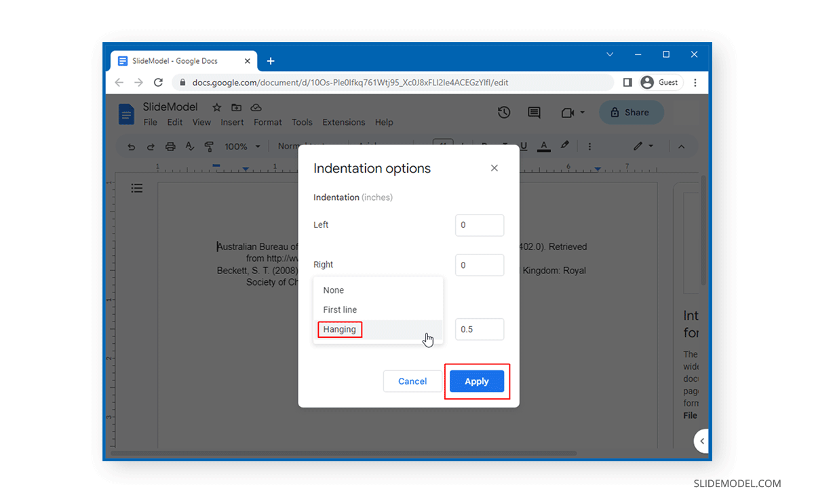Open the document outline icon

[x=137, y=188]
